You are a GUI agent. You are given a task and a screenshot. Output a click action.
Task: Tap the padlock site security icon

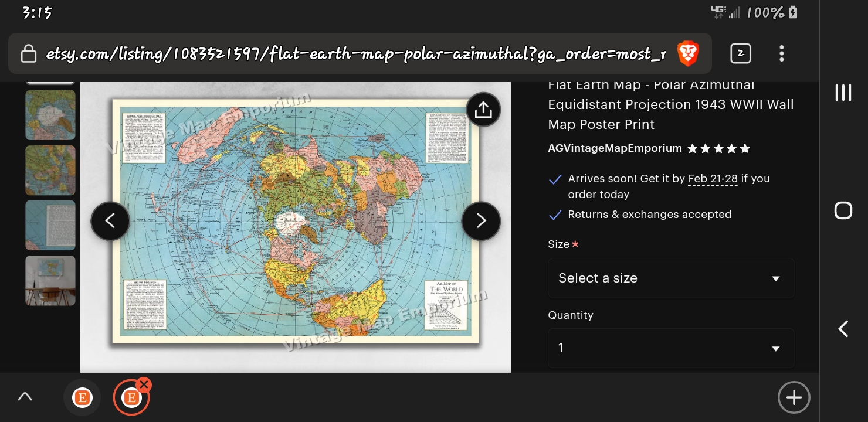click(28, 54)
